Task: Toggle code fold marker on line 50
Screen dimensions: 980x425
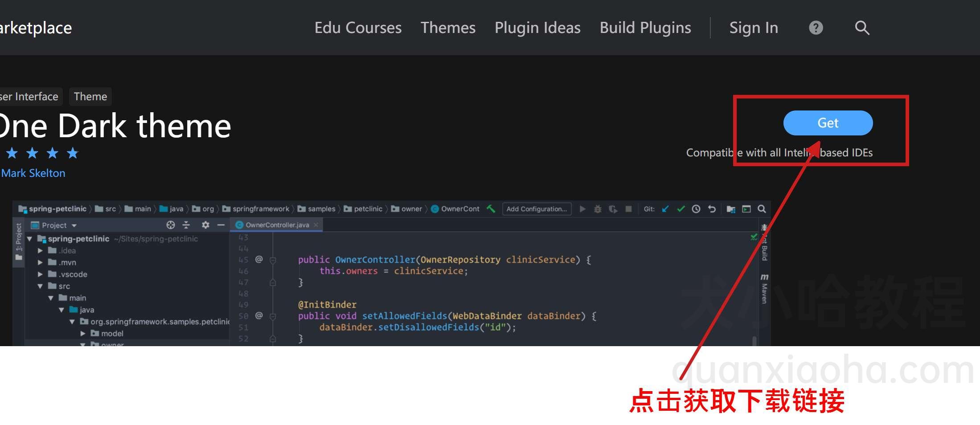Action: (x=273, y=316)
